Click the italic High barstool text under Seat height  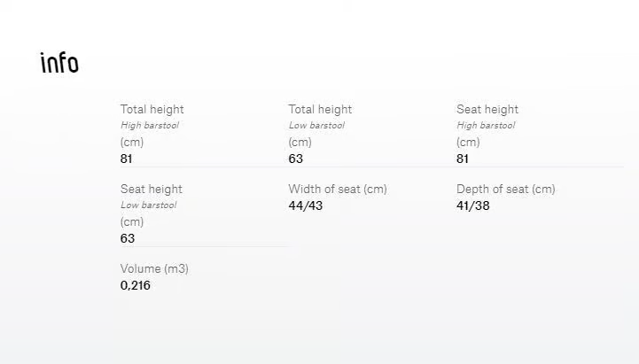coord(486,126)
